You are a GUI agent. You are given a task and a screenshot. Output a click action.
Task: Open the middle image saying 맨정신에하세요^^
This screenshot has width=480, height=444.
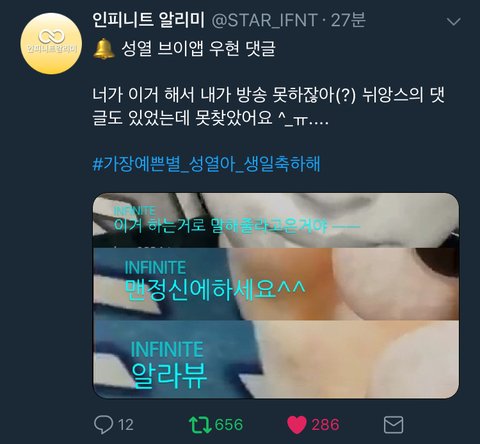(x=276, y=284)
